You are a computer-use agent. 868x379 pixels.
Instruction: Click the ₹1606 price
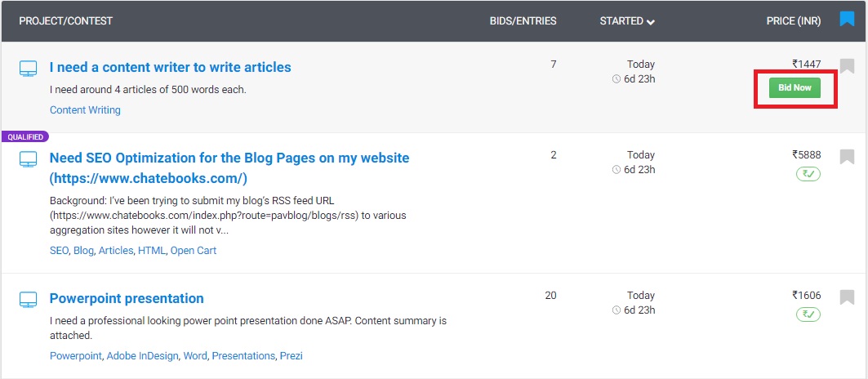(x=807, y=296)
